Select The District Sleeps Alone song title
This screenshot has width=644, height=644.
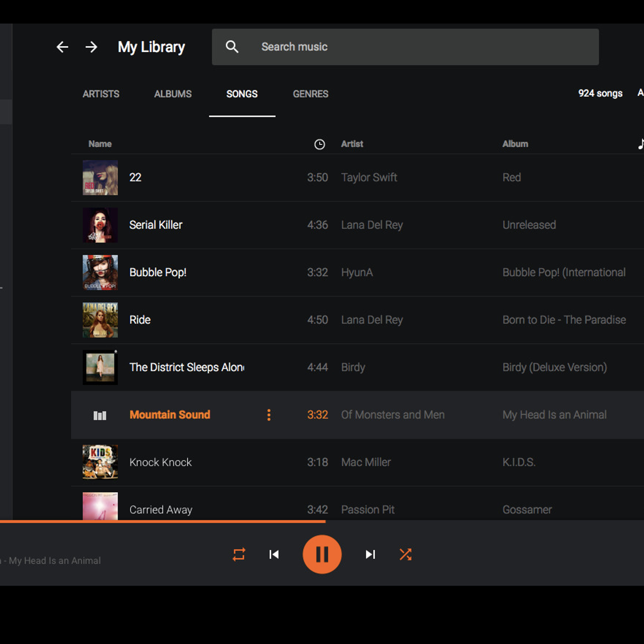(x=187, y=367)
